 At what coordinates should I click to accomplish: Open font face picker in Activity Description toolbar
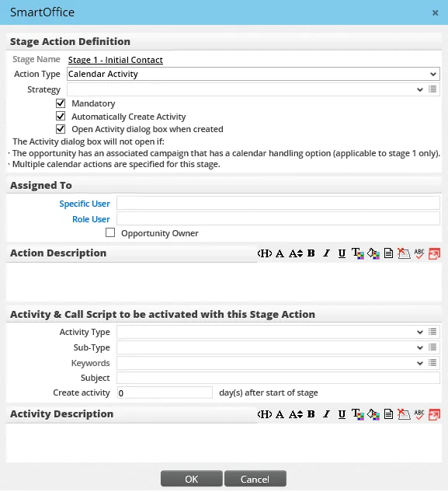click(x=280, y=414)
